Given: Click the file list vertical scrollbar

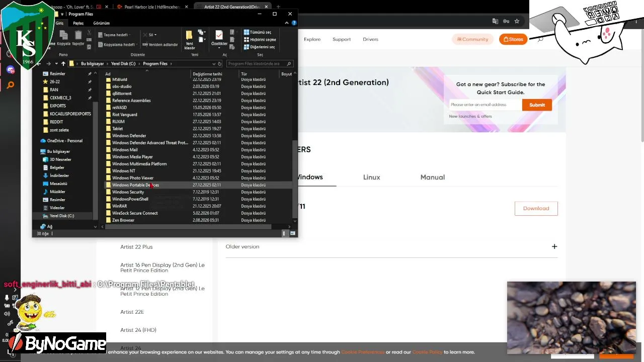Looking at the screenshot, I should (x=295, y=178).
